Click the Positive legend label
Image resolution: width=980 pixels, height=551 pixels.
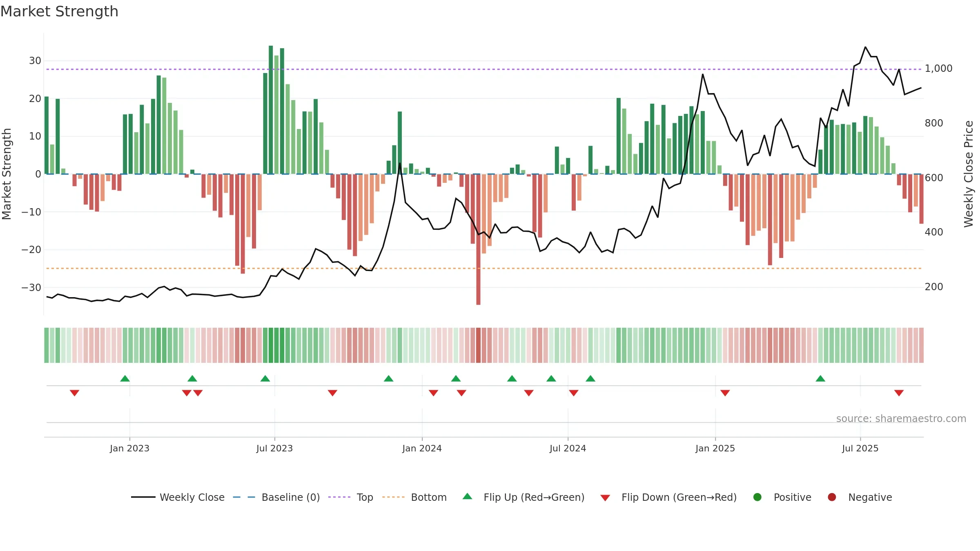793,497
